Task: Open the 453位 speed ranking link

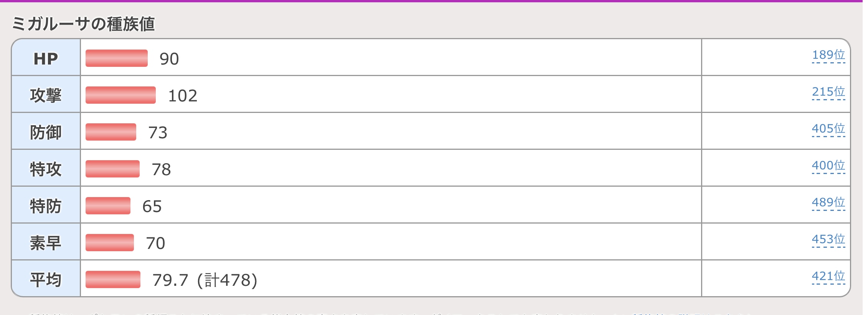Action: pos(828,240)
